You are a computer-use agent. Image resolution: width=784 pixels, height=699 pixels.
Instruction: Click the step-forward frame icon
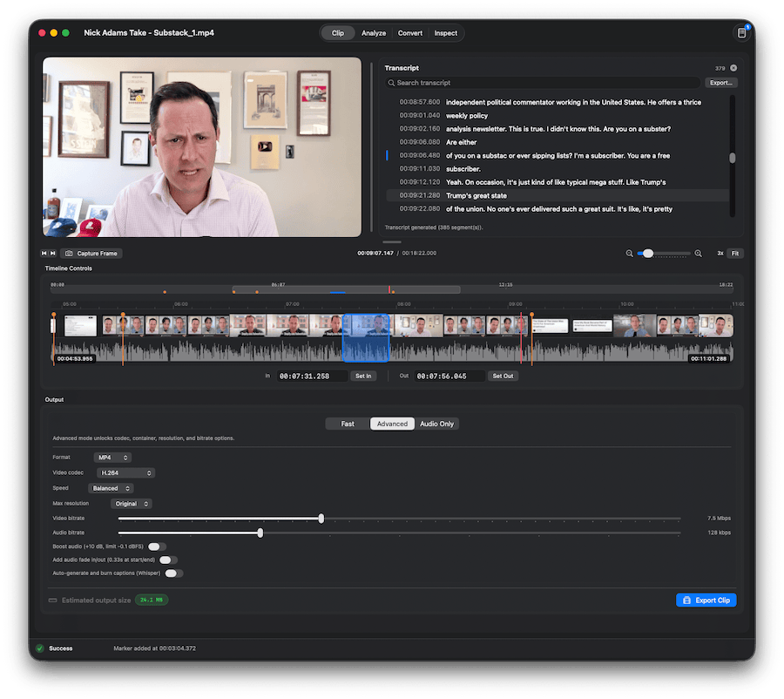point(53,253)
